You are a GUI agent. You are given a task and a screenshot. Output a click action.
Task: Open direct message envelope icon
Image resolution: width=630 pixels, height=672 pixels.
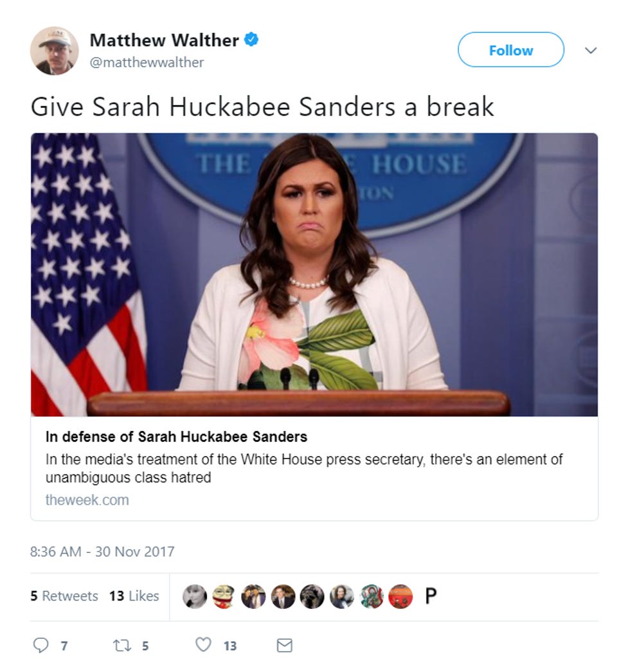click(x=285, y=646)
